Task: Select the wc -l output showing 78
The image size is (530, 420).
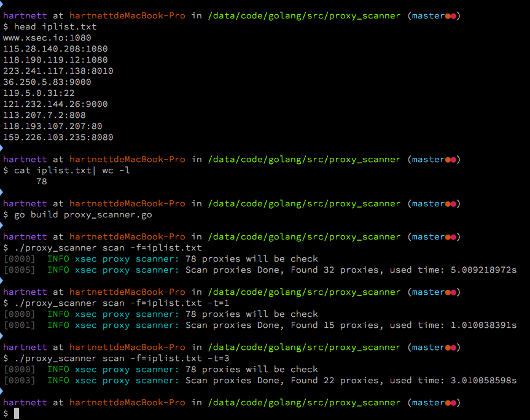Action: (41, 181)
